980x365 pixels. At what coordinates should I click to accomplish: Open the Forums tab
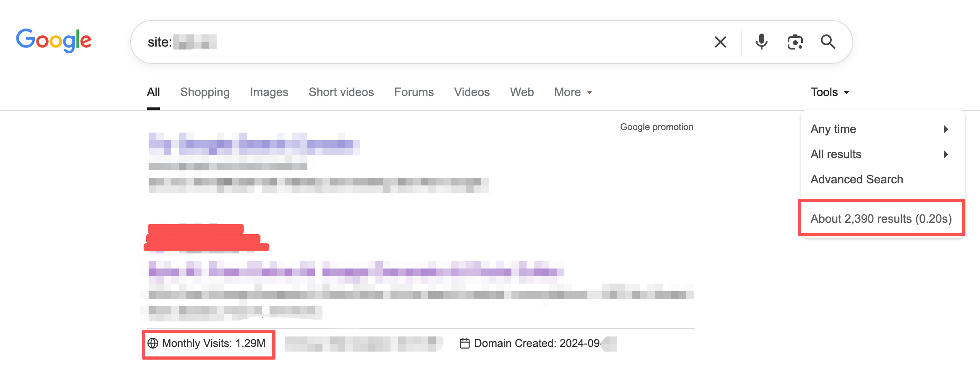click(414, 92)
